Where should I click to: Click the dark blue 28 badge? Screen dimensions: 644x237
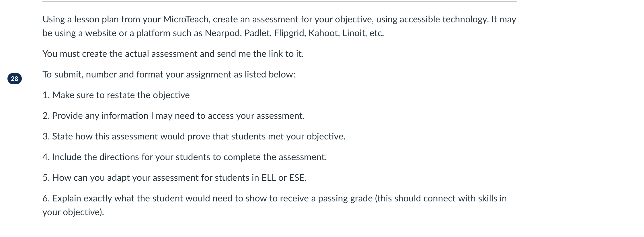point(15,79)
